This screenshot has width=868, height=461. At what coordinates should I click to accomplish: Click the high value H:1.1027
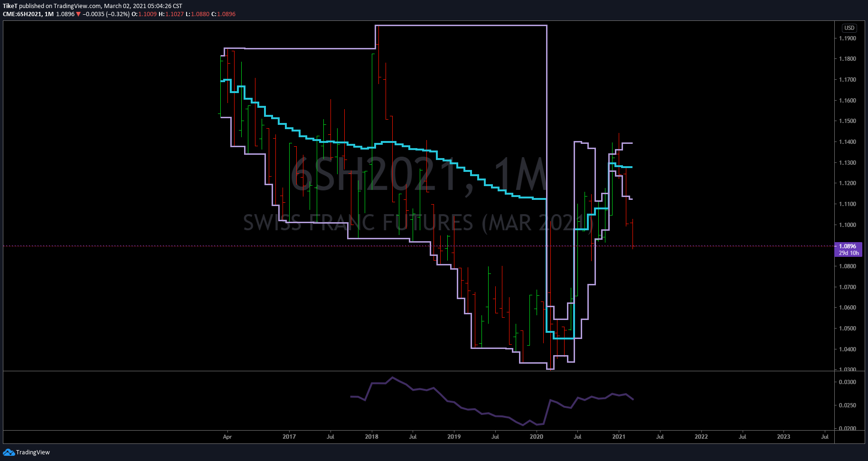(x=171, y=14)
